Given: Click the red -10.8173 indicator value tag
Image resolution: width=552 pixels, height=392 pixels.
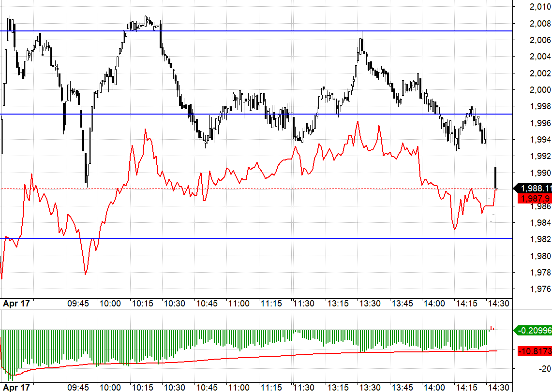Looking at the screenshot, I should (x=535, y=350).
